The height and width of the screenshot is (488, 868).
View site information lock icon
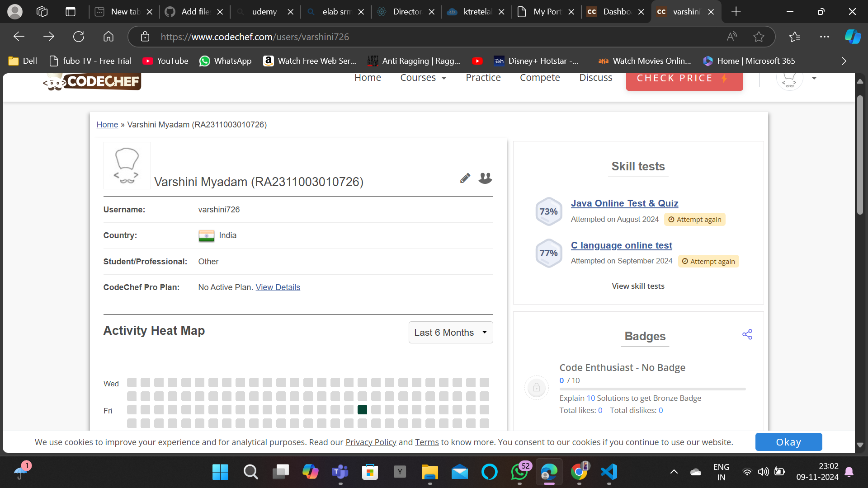coord(145,37)
